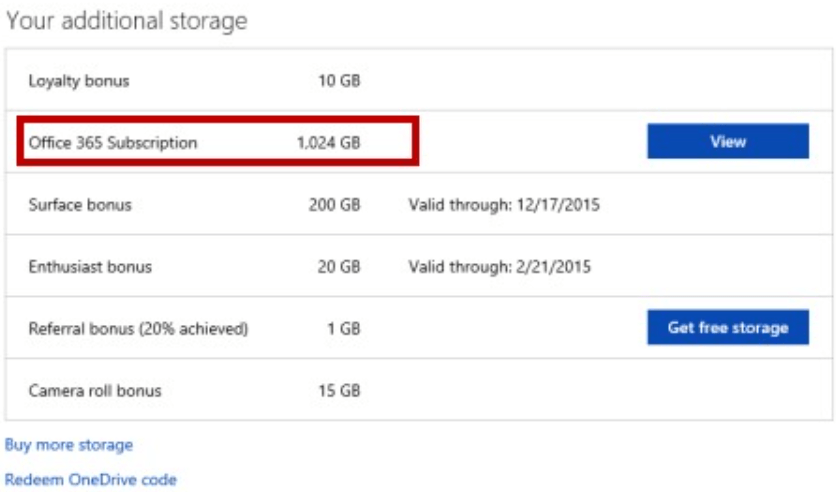Select the Surface bonus label
The image size is (836, 492).
80,205
